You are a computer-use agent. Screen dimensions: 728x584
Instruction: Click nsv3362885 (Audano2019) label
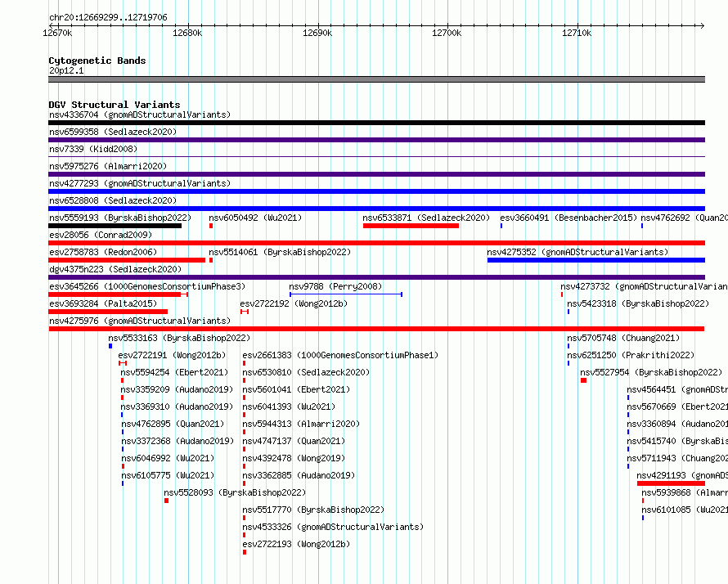pyautogui.click(x=299, y=475)
